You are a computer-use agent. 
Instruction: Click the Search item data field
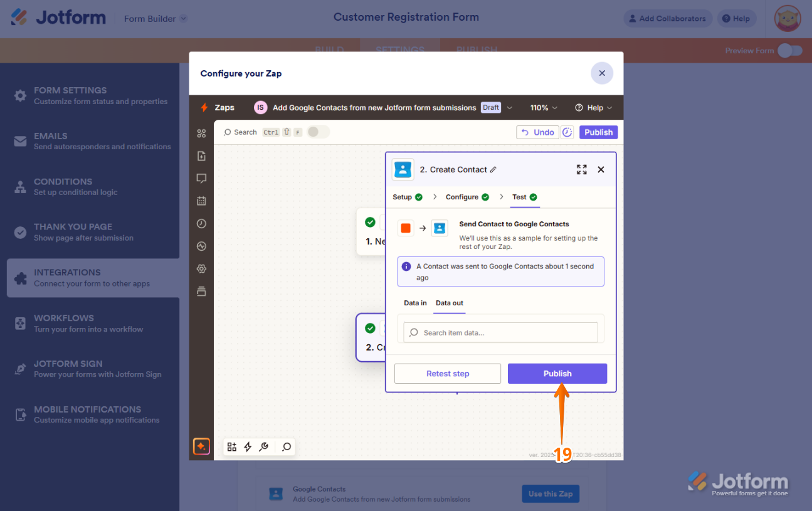pos(501,332)
